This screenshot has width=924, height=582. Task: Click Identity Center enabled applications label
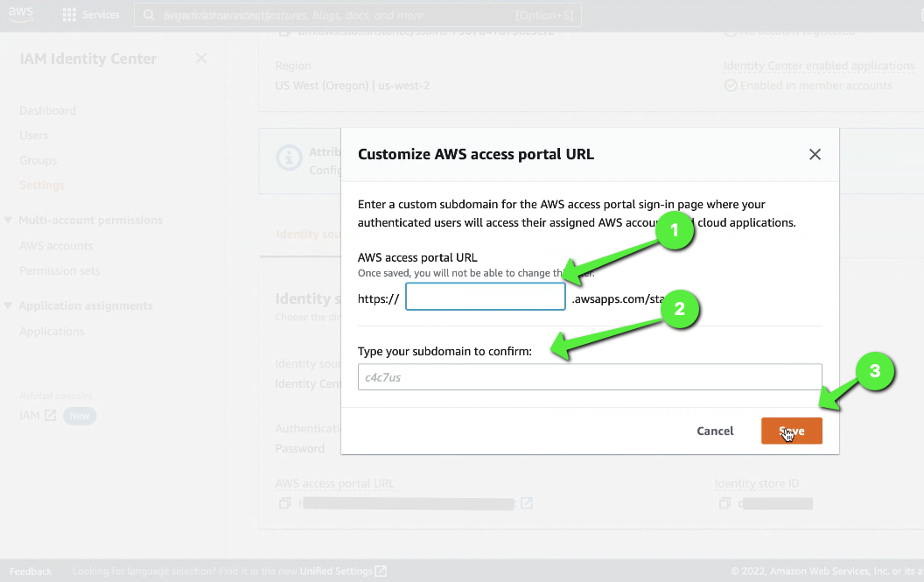coord(819,66)
